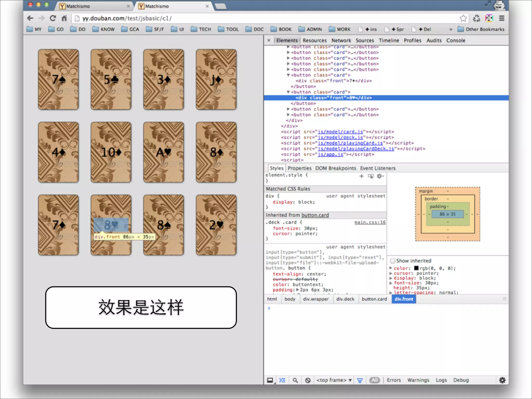Filter console by Logs
Screen dimensions: 532x399
tap(441, 380)
